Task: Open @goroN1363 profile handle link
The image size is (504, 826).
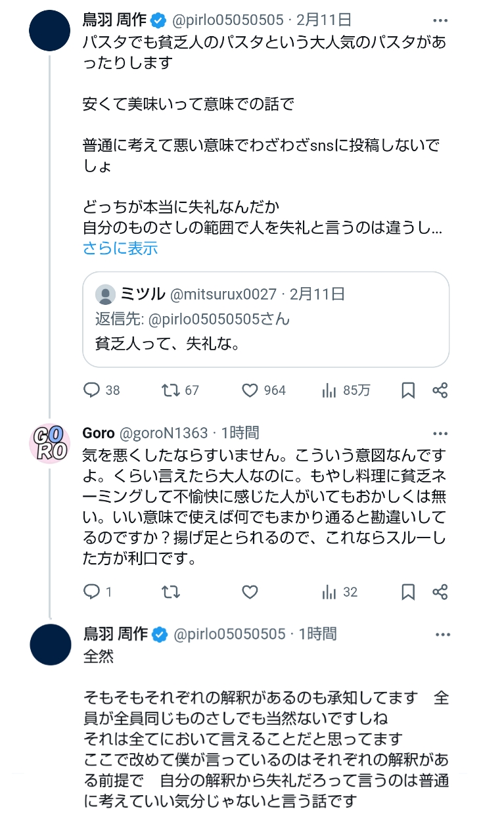Action: (x=163, y=433)
